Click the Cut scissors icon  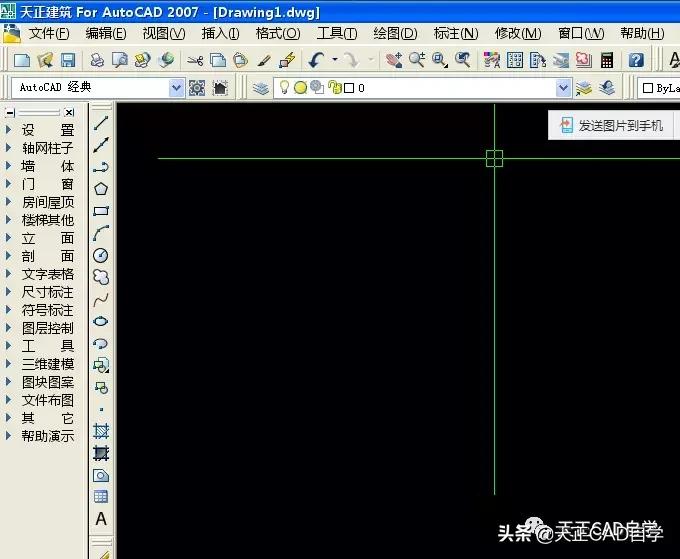(195, 60)
